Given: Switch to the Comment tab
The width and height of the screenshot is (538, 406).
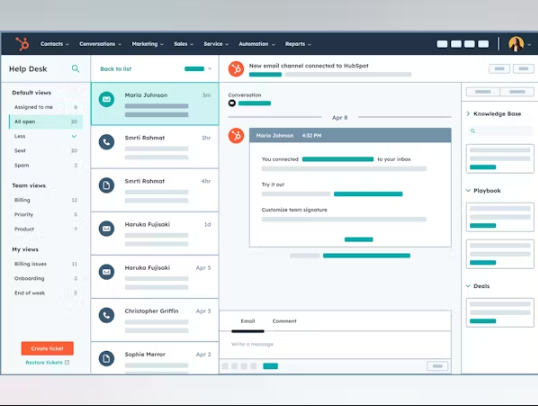Looking at the screenshot, I should coord(284,321).
